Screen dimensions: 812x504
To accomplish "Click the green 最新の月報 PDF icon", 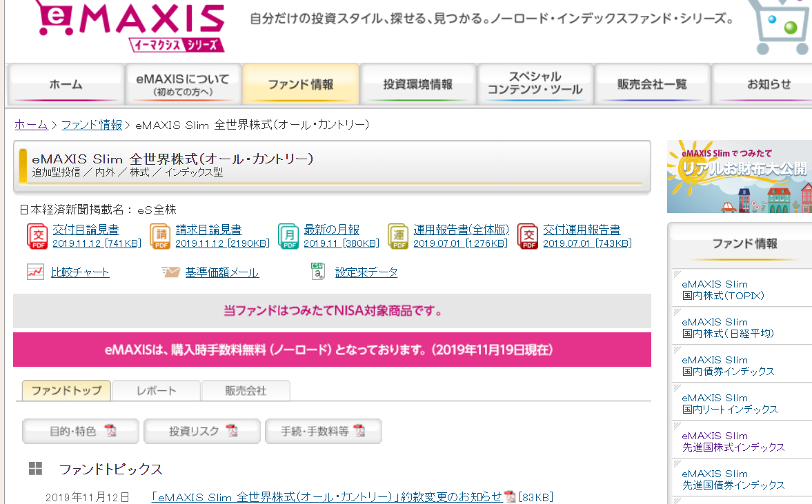I will click(x=288, y=236).
